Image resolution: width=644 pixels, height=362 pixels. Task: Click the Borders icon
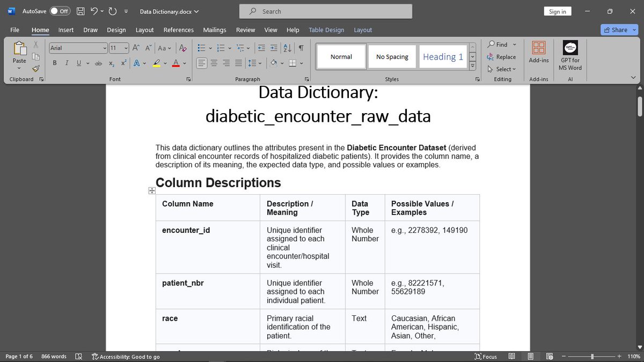pos(292,63)
